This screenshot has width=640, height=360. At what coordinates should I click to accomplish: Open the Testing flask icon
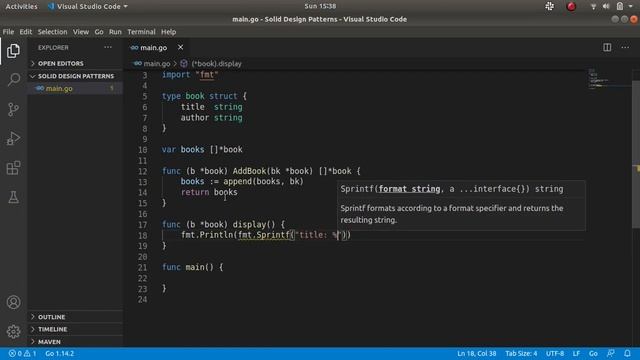[13, 198]
